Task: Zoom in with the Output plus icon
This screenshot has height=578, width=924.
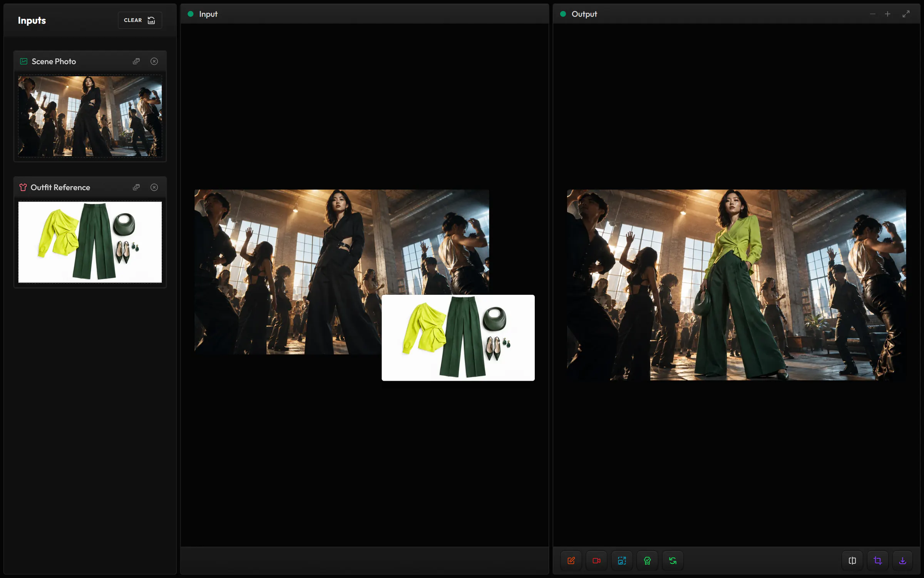Action: click(887, 14)
